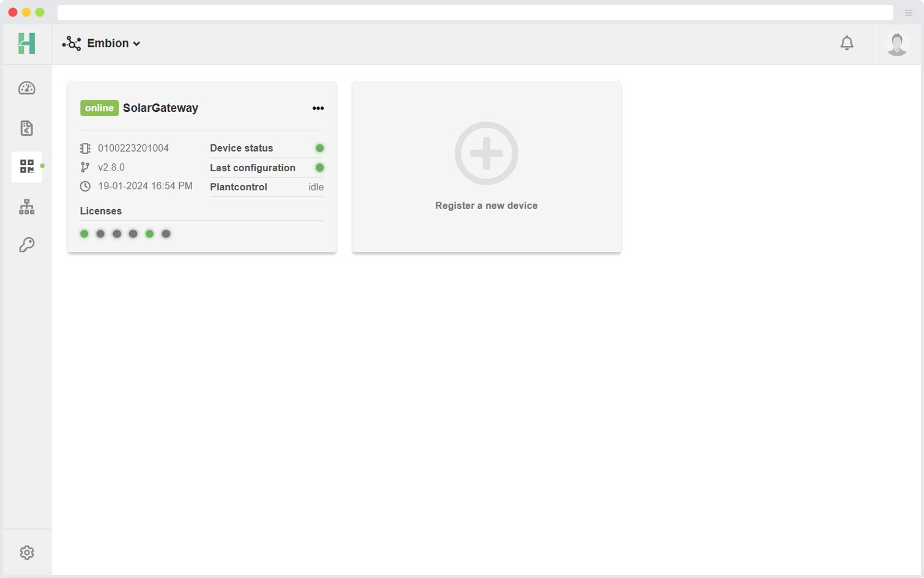Open settings gear at sidebar bottom

coord(27,552)
